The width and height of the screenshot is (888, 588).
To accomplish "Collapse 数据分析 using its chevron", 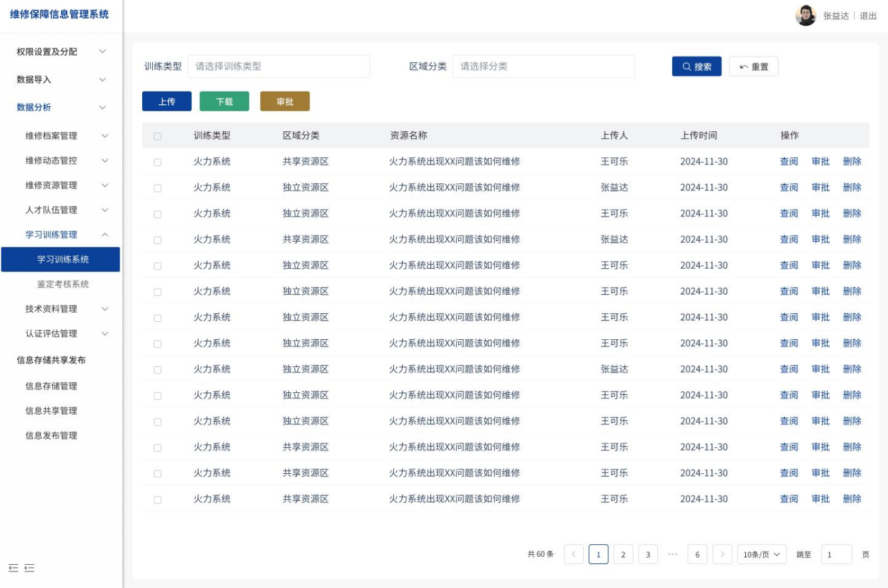I will [102, 108].
